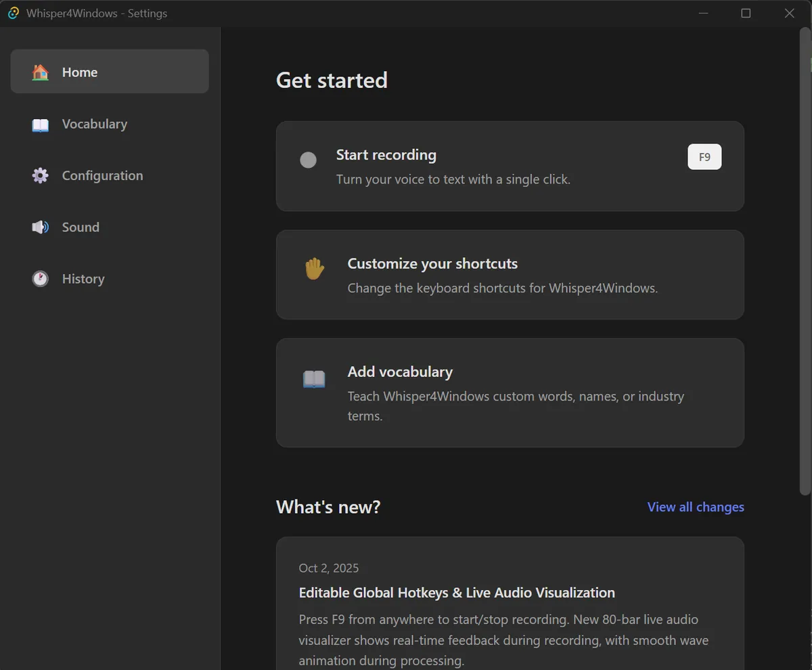Click the "Press F9 from anywhere" paragraph
Viewport: 812px width, 670px height.
pos(503,640)
